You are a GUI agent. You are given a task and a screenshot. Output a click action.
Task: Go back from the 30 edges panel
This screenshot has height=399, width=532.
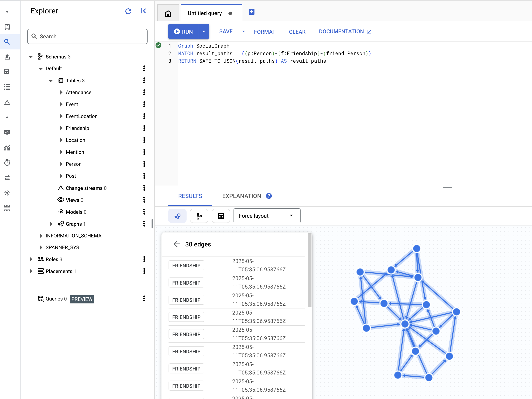[x=177, y=244]
